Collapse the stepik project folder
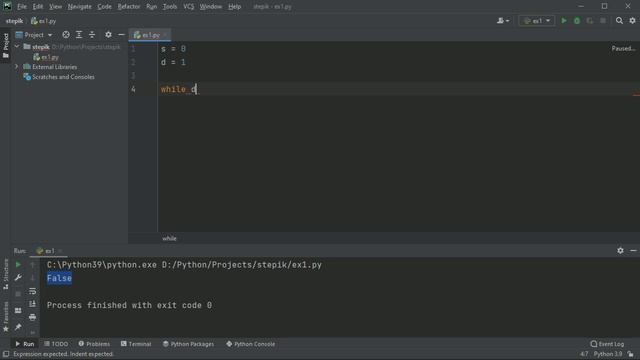This screenshot has width=640, height=360. click(17, 47)
